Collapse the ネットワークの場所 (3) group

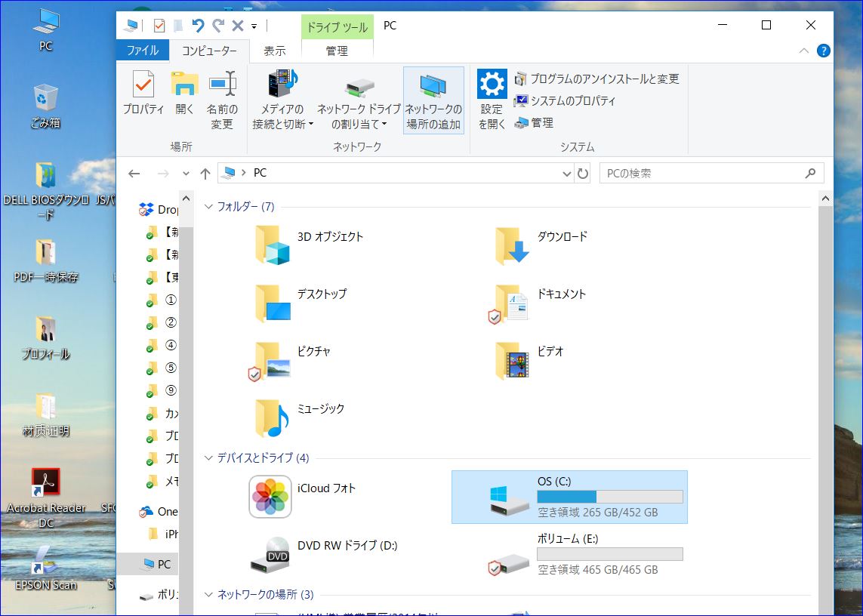click(208, 595)
